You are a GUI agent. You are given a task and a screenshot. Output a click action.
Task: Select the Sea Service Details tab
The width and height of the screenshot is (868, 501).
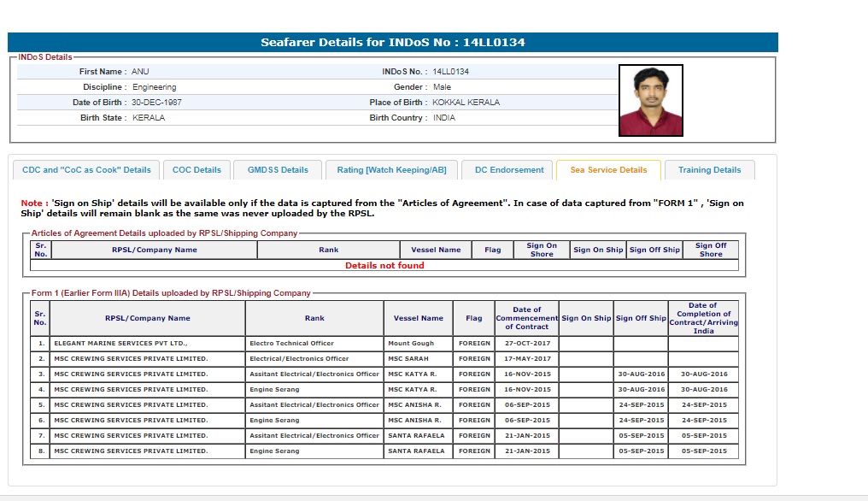point(608,170)
